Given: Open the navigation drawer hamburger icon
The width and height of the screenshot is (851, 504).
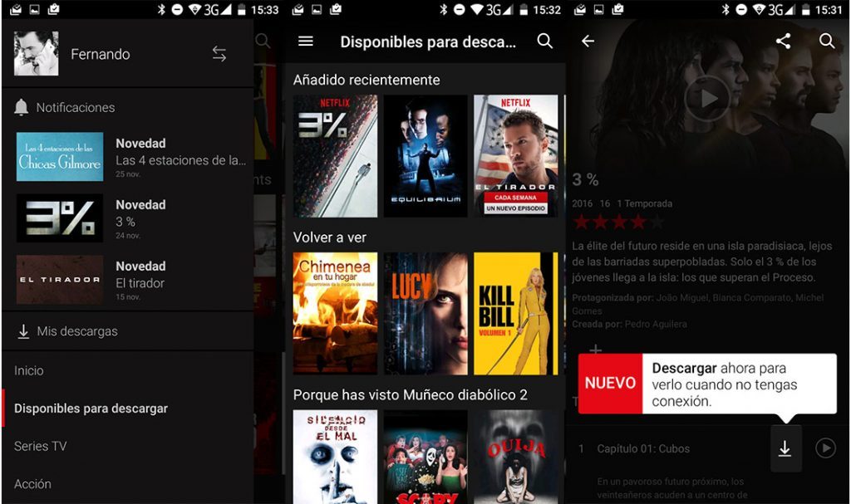Looking at the screenshot, I should 306,42.
